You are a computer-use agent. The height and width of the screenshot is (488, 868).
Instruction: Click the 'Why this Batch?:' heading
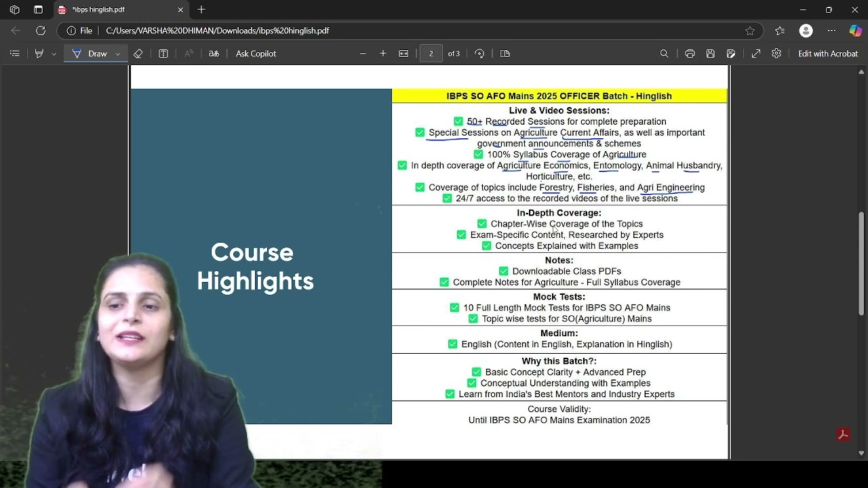pos(559,361)
